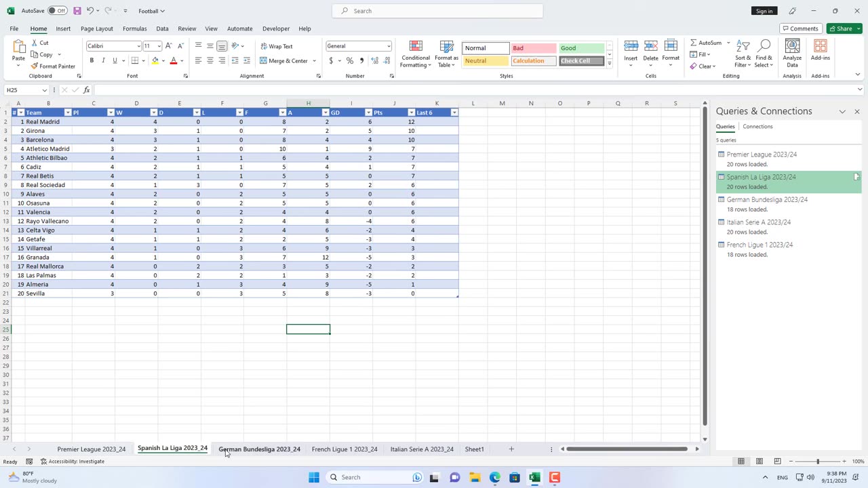This screenshot has height=488, width=868.
Task: Click the Undo arrow icon
Action: 90,11
